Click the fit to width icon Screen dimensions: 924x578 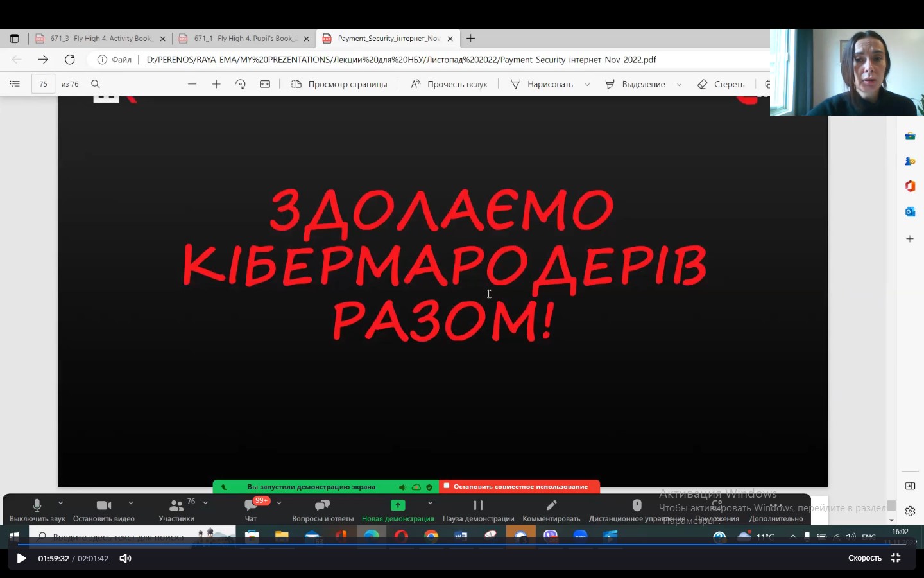265,84
